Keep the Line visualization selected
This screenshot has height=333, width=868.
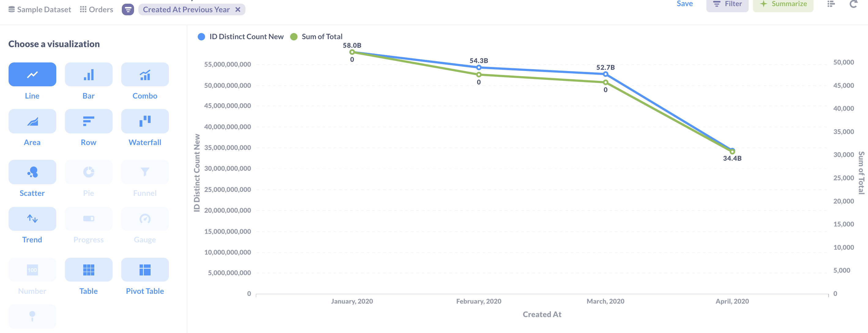click(x=32, y=74)
